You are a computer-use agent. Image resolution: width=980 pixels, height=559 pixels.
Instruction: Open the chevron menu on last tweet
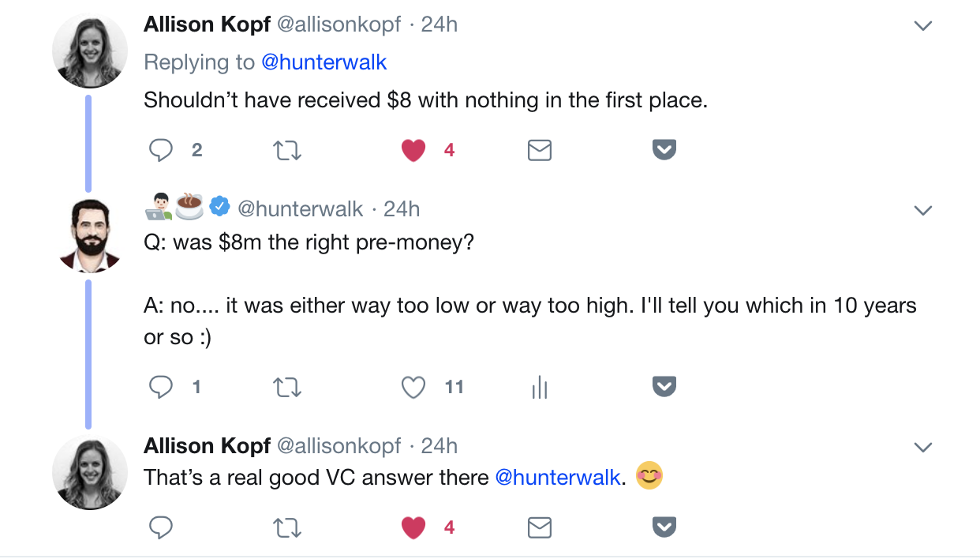pos(922,448)
